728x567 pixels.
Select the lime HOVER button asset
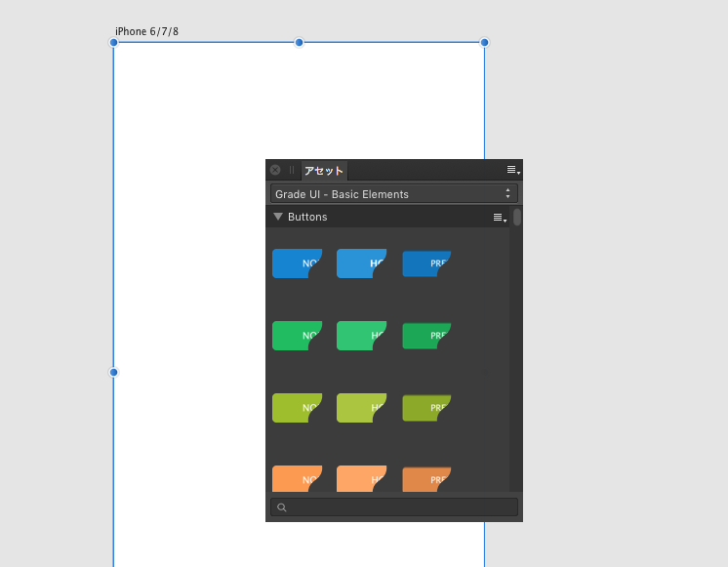pyautogui.click(x=362, y=408)
